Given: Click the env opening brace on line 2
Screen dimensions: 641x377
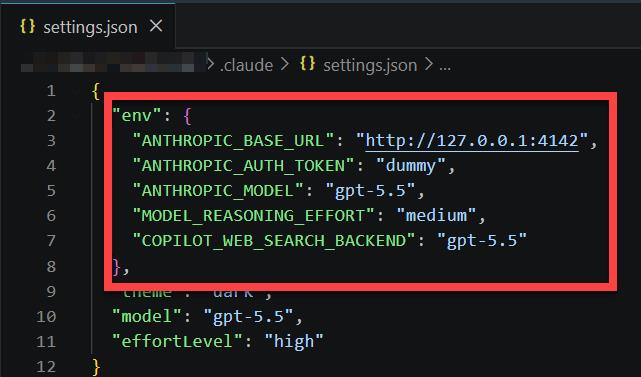Looking at the screenshot, I should point(188,116).
